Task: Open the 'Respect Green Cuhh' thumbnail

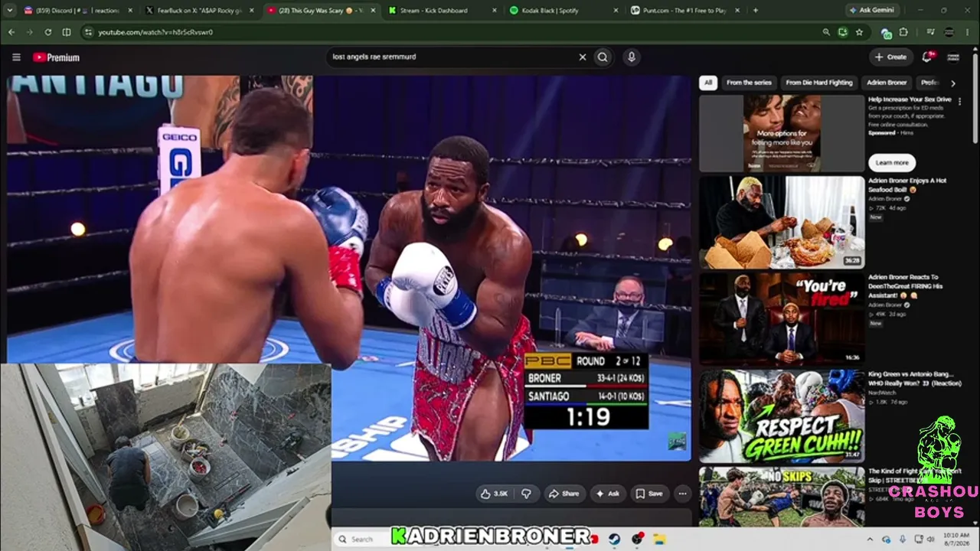Action: point(782,416)
